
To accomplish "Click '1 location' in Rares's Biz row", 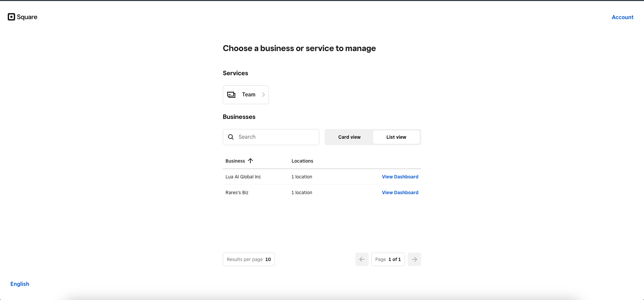I will click(x=302, y=192).
